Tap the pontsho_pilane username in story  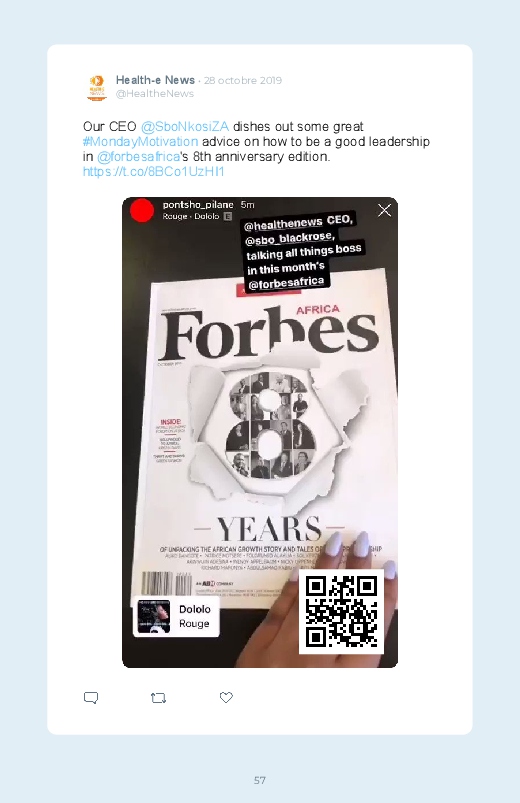[x=198, y=205]
